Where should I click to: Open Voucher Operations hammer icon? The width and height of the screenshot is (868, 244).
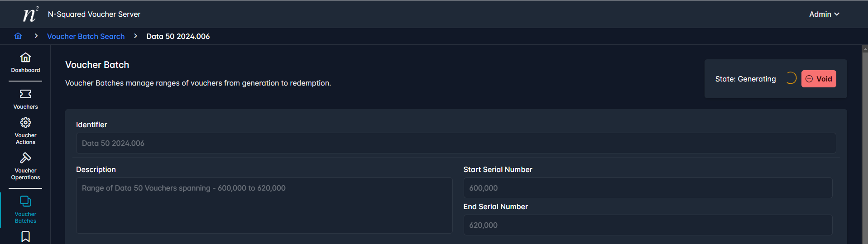coord(25,158)
